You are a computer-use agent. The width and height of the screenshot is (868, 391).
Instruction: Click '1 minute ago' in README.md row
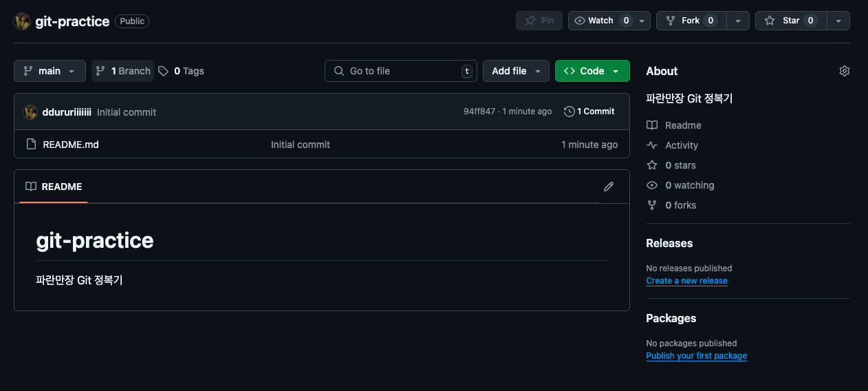[x=589, y=145]
